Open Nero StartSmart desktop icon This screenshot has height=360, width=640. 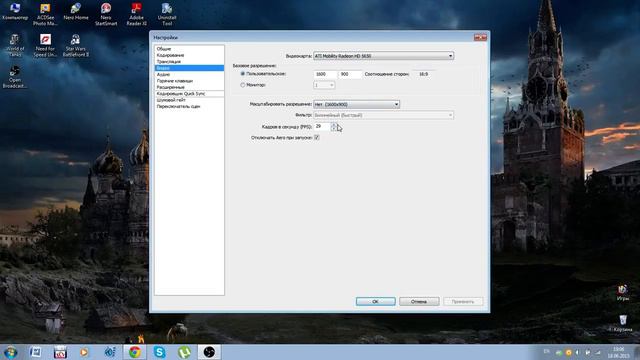[106, 14]
